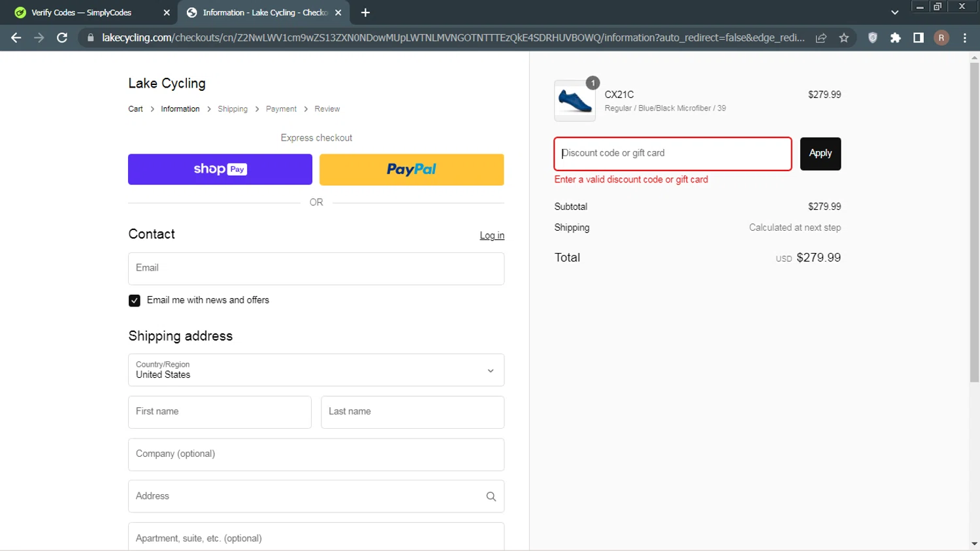Image resolution: width=980 pixels, height=551 pixels.
Task: Minimize the browser window
Action: (x=920, y=7)
